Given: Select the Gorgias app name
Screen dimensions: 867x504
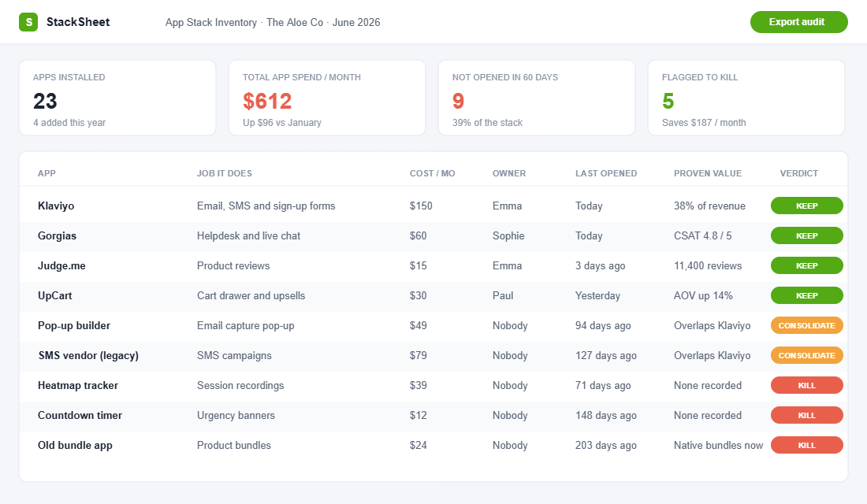Looking at the screenshot, I should (57, 236).
